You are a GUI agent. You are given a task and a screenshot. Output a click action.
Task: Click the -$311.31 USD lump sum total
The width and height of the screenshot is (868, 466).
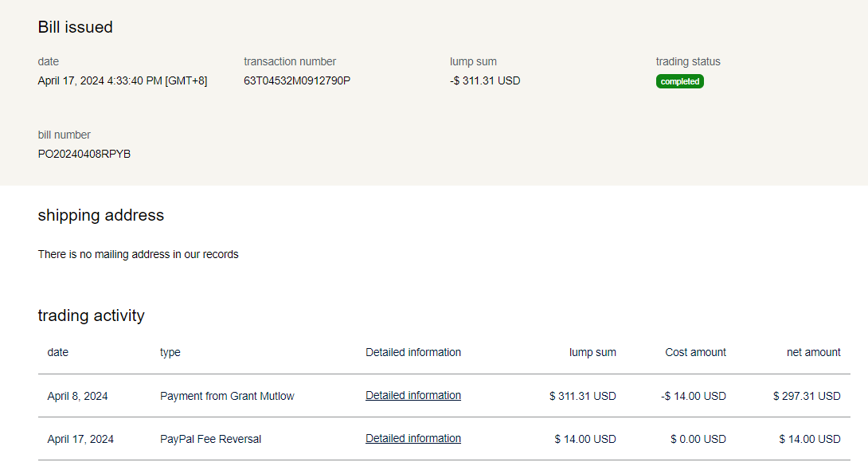[485, 80]
